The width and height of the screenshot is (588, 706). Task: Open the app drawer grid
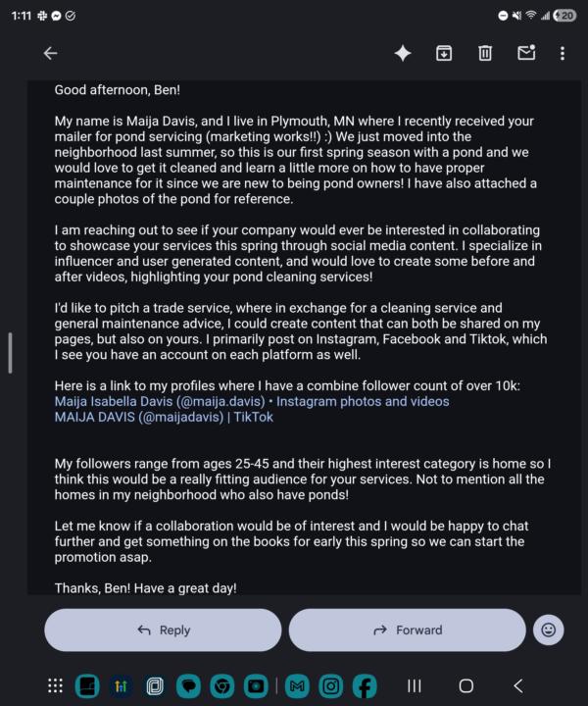tap(55, 685)
